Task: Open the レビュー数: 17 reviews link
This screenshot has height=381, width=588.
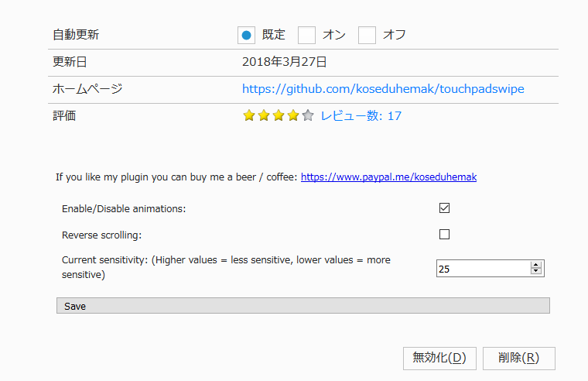Action: (361, 115)
